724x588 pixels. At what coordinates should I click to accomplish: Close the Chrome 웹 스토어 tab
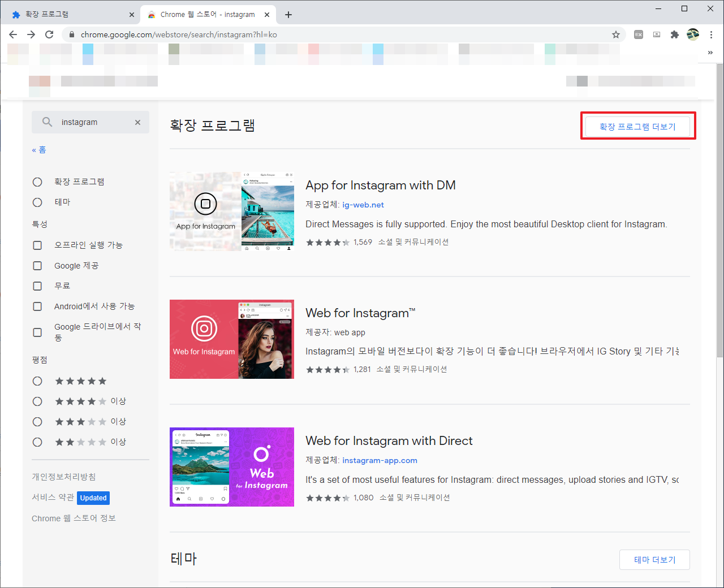pyautogui.click(x=268, y=15)
